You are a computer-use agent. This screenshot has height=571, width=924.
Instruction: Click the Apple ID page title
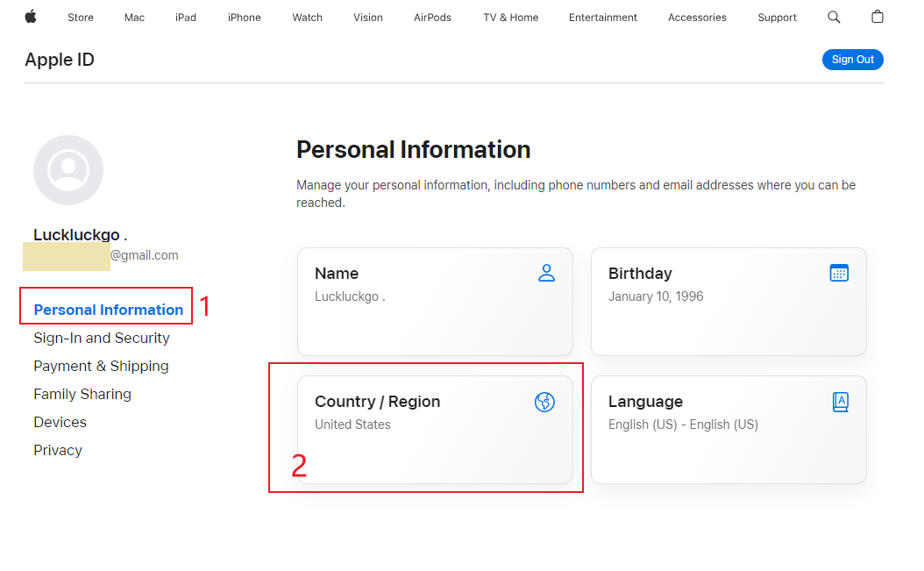pyautogui.click(x=60, y=60)
